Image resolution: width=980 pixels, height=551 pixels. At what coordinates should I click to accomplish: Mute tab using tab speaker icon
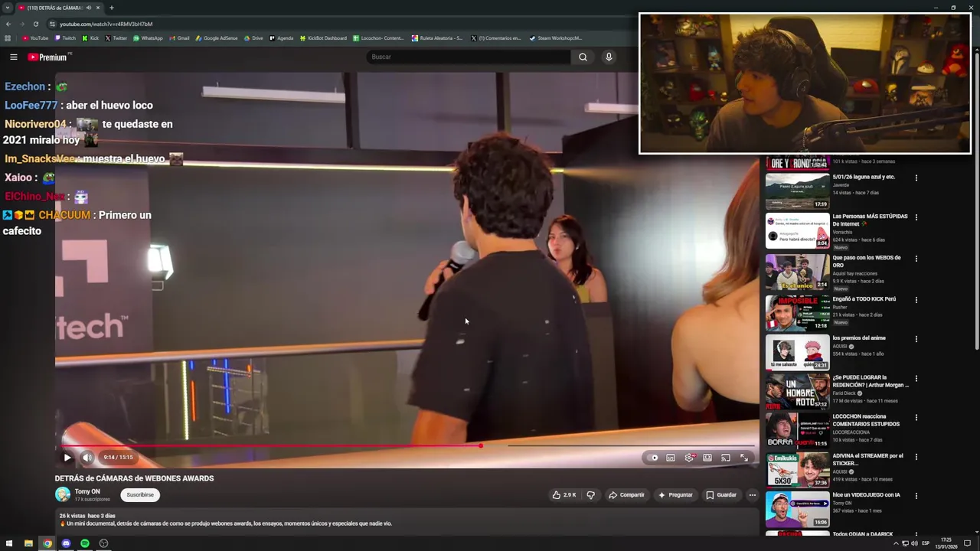(x=88, y=8)
